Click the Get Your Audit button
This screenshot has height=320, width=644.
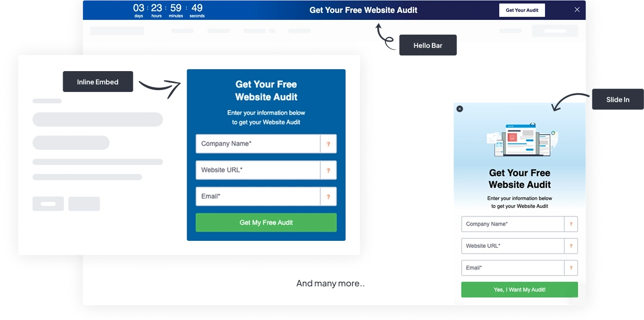(x=522, y=10)
